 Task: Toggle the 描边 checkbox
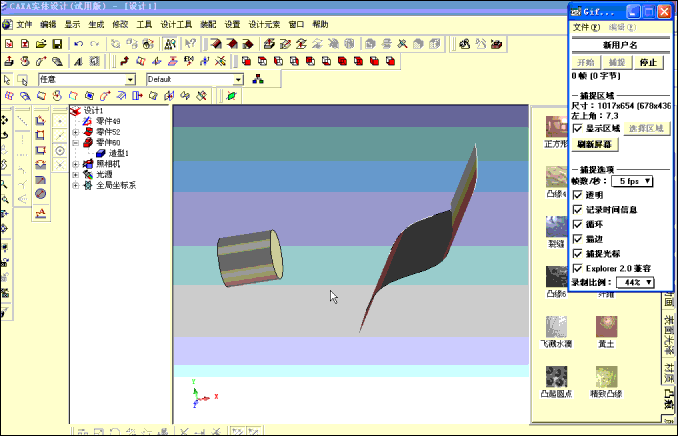point(577,239)
